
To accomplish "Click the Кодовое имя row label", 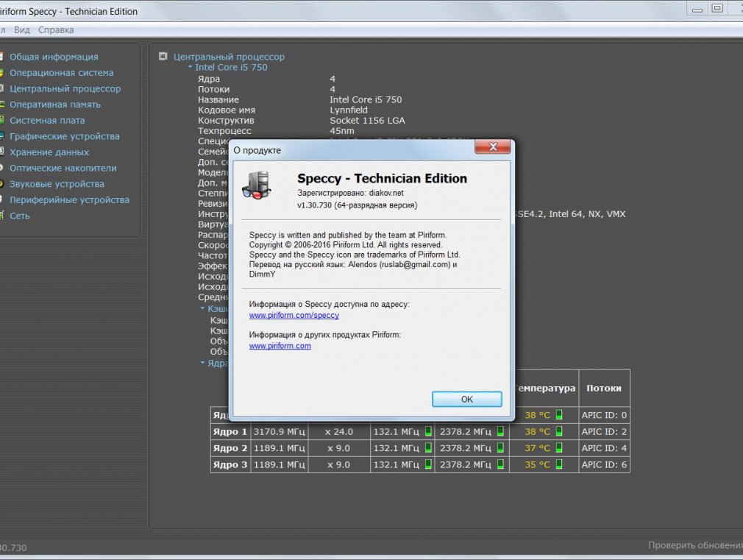I will click(x=227, y=110).
